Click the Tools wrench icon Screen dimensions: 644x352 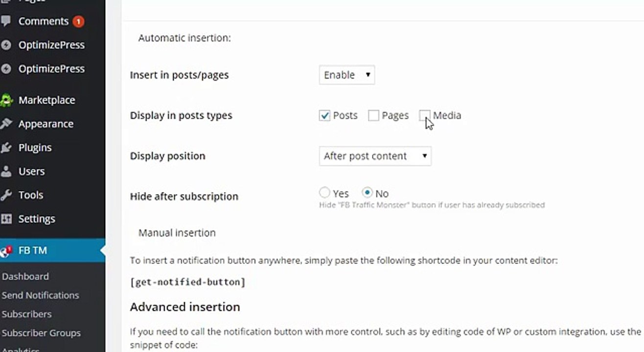coord(6,195)
